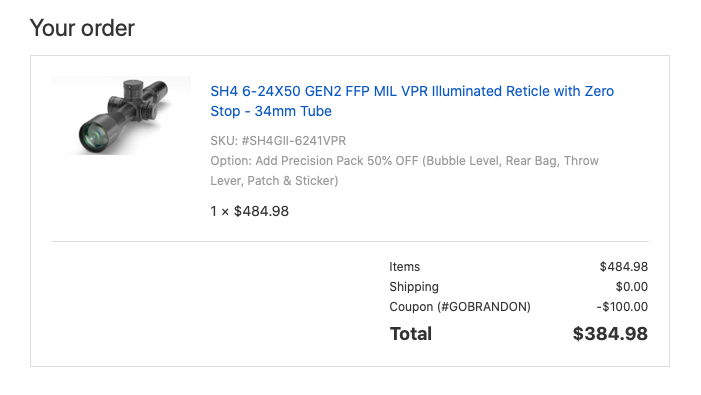Click the 'Items' summary label
This screenshot has height=395, width=701.
(x=405, y=267)
